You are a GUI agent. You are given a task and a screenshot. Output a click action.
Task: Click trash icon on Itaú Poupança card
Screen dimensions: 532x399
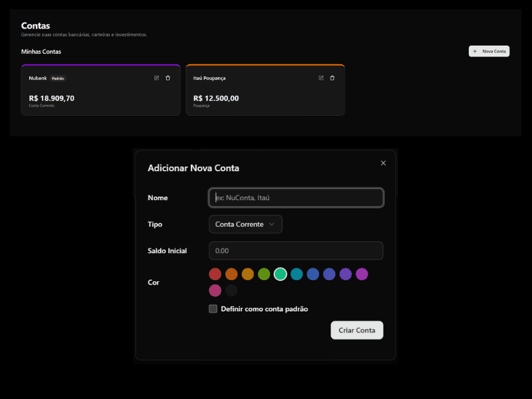click(x=332, y=78)
